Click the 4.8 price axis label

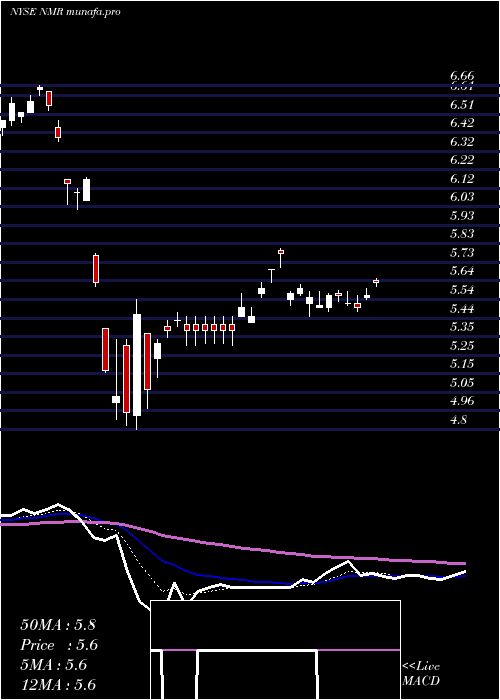[458, 420]
